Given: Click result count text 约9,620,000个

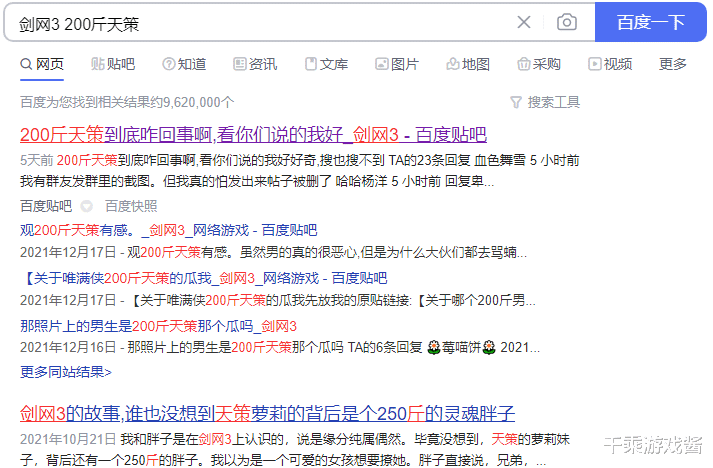Looking at the screenshot, I should pyautogui.click(x=193, y=102).
